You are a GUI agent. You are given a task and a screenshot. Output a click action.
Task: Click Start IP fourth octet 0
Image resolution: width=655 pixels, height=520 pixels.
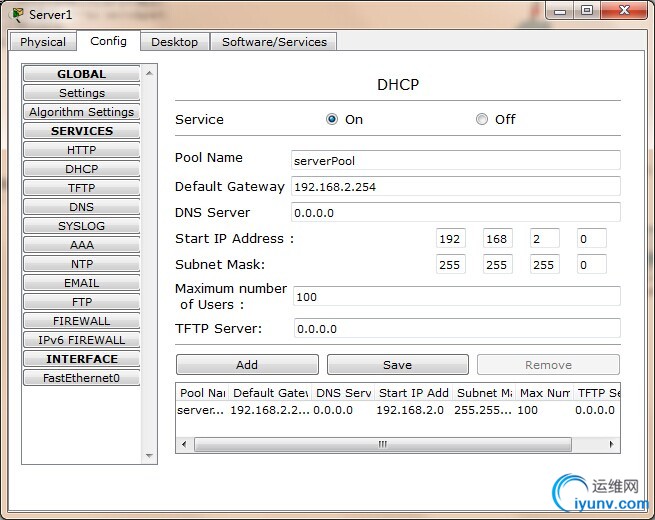click(592, 238)
